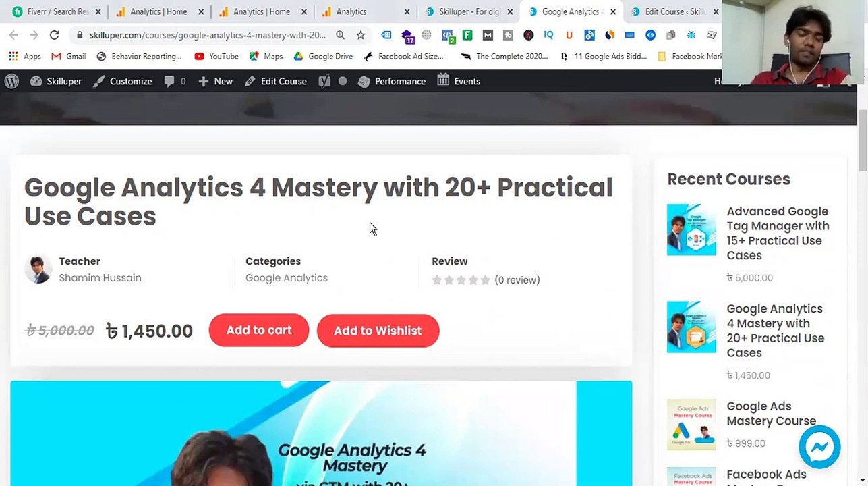Reload the page with refresh icon
Viewport: 868px width, 486px height.
point(54,35)
